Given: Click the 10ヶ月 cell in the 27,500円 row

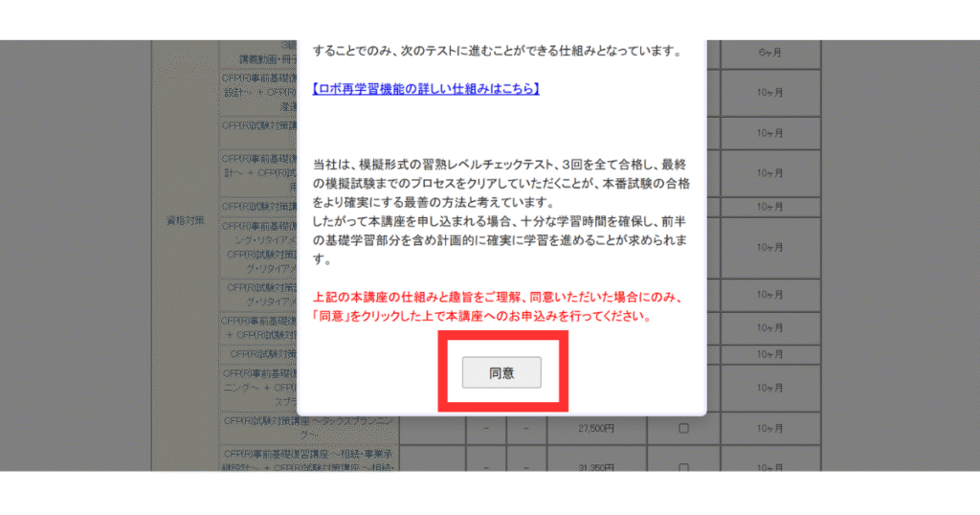Looking at the screenshot, I should [x=769, y=429].
